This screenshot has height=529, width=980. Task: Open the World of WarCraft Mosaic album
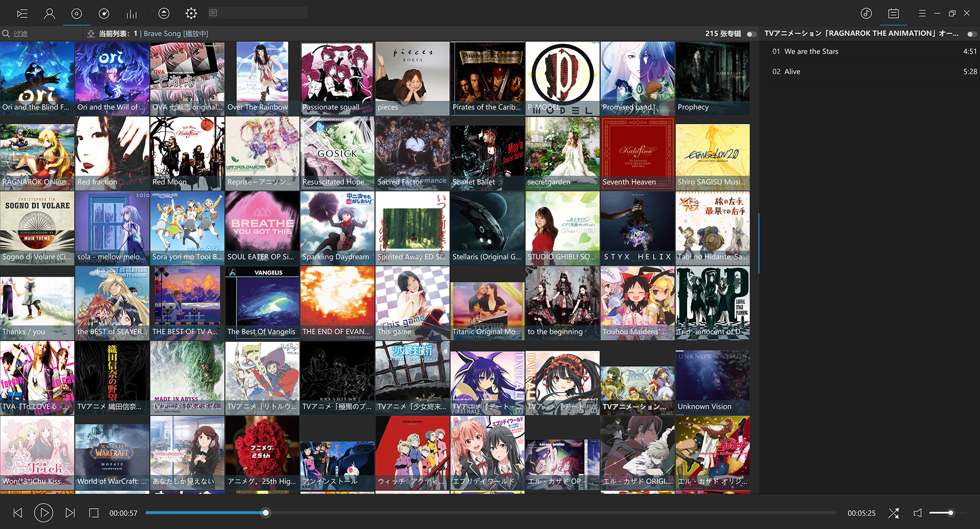pyautogui.click(x=112, y=452)
